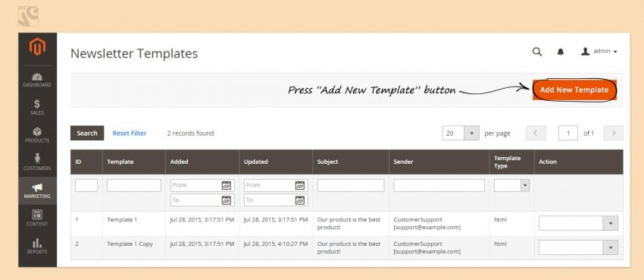Focus the Added From date field
Screen dimensions: 644x280
point(202,185)
